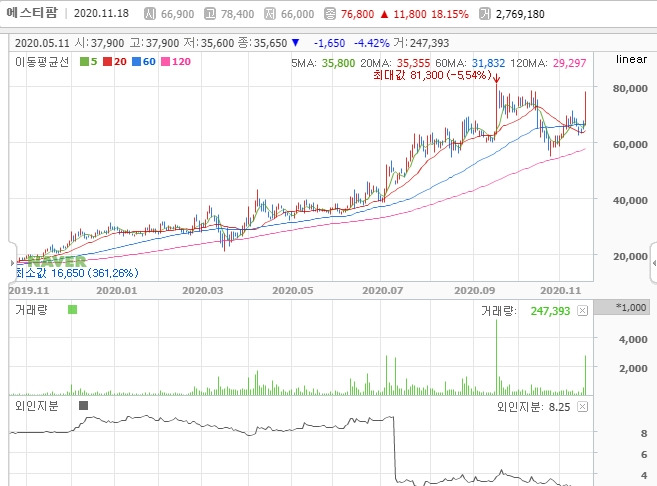Image resolution: width=657 pixels, height=486 pixels.
Task: Toggle the 120-day moving average swatch
Action: coord(166,62)
